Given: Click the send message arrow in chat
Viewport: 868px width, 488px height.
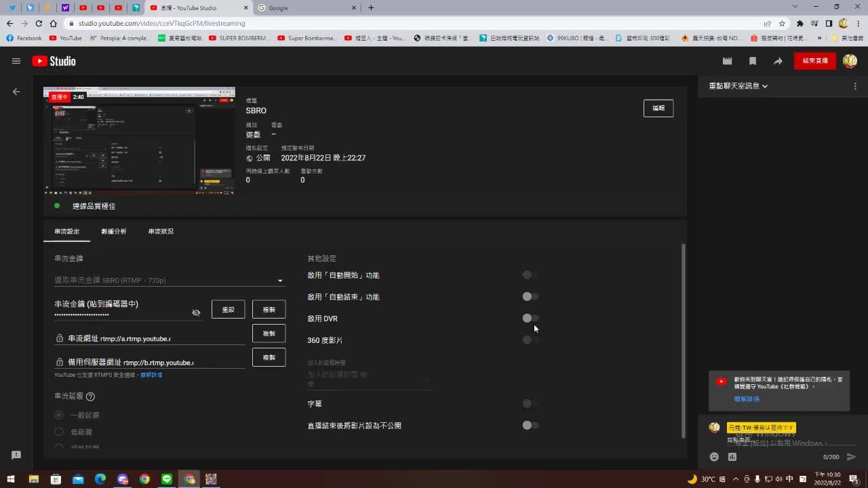Looking at the screenshot, I should (x=852, y=457).
